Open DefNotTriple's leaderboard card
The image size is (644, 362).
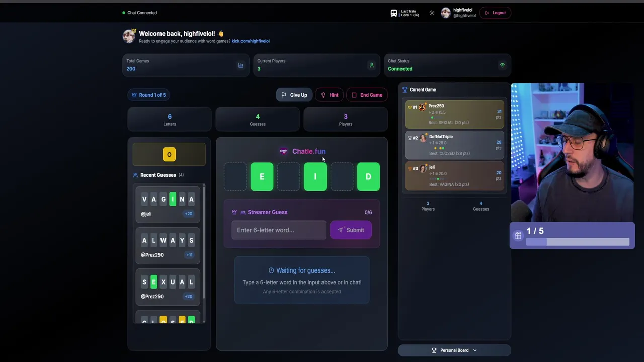click(x=454, y=145)
